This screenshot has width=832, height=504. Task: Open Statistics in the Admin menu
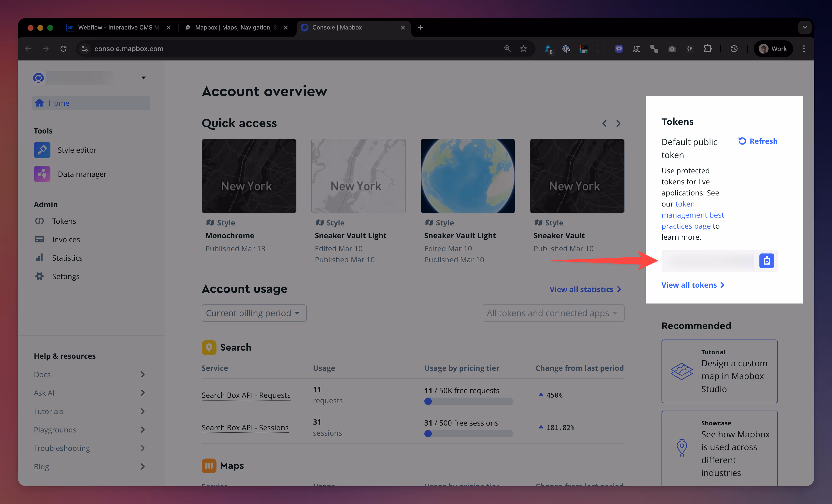(67, 258)
